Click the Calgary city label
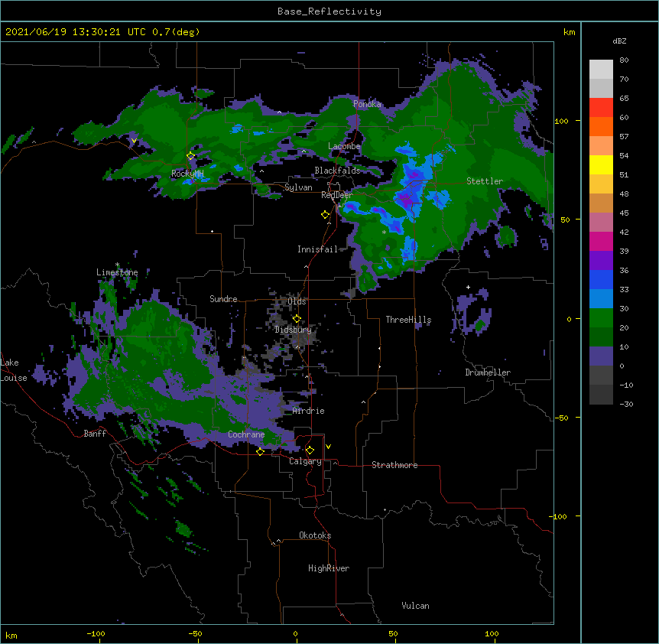Viewport: 659px width, 644px height. tap(305, 461)
